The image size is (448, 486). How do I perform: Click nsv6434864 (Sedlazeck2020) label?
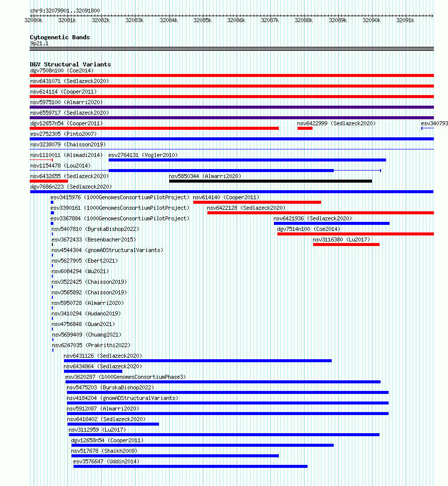click(103, 366)
